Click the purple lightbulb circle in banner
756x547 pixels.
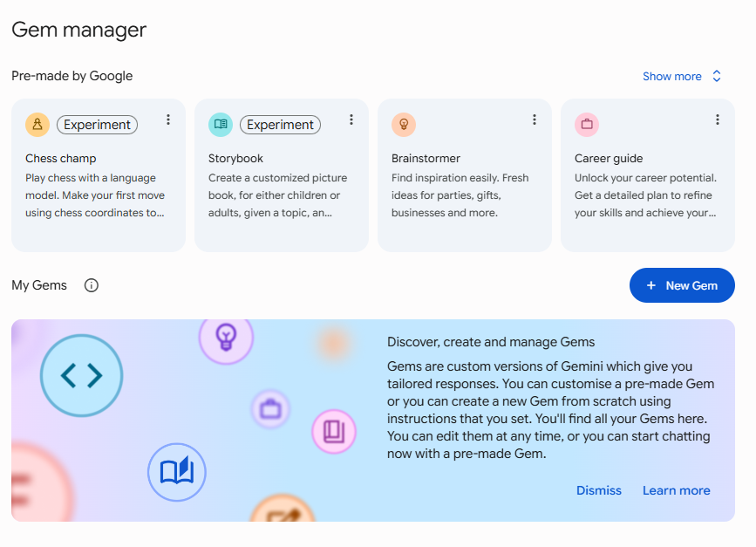coord(226,337)
